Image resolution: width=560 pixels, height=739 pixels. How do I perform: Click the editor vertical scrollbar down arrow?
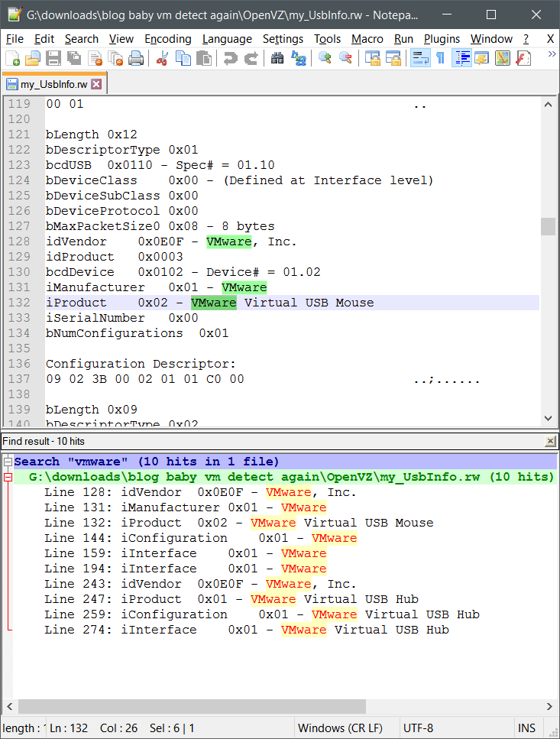(x=548, y=418)
